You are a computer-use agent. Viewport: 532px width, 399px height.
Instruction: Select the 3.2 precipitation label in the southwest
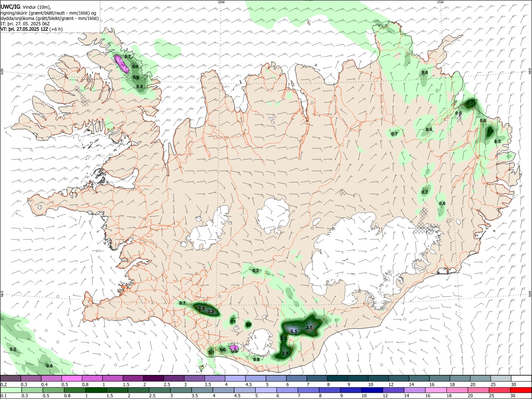[x=211, y=311]
